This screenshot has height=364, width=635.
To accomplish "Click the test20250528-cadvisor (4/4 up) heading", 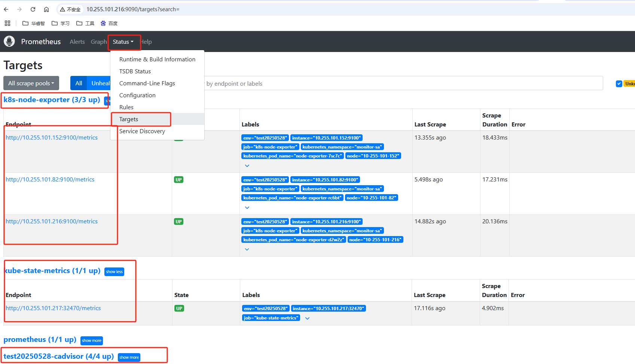I will click(58, 356).
